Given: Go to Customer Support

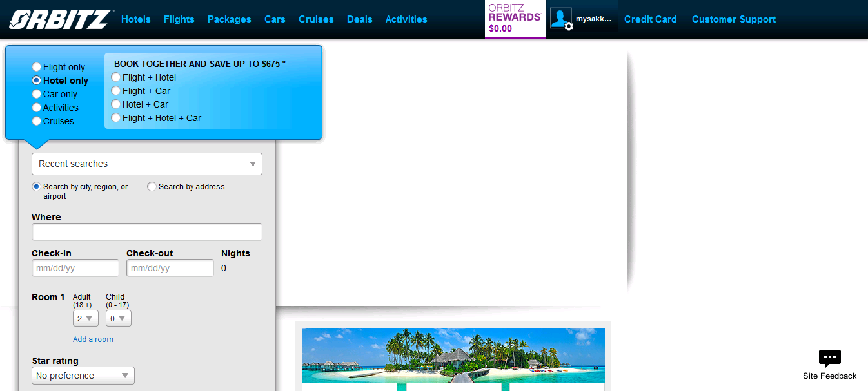Looking at the screenshot, I should click(x=734, y=19).
